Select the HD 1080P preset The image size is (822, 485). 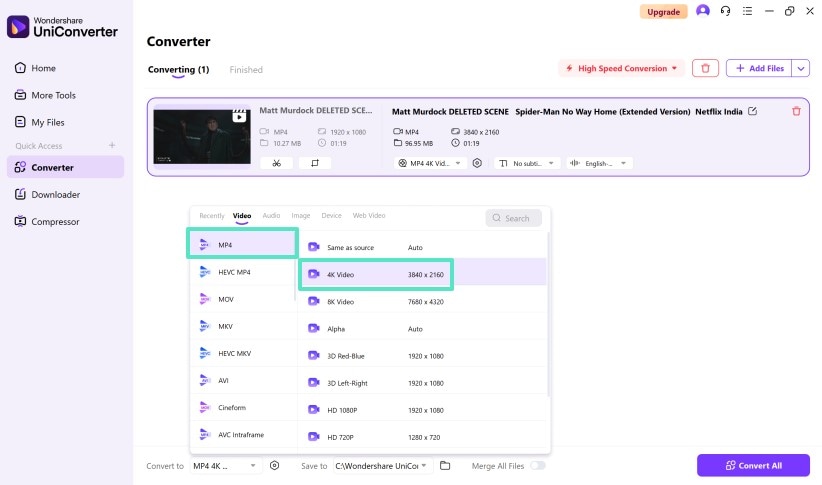pyautogui.click(x=422, y=410)
